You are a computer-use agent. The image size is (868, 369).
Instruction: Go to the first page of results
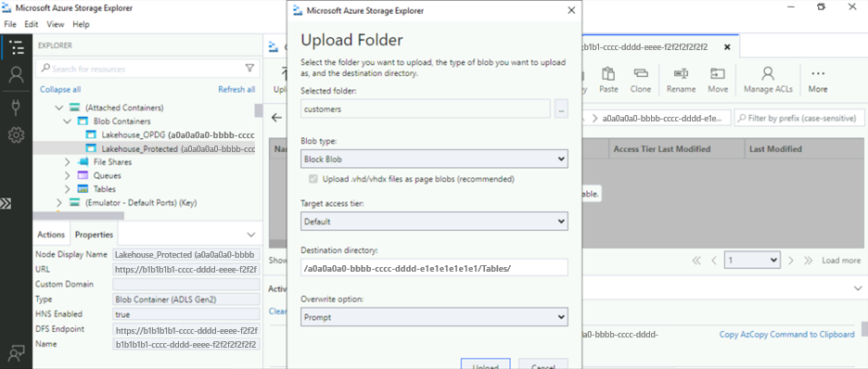[x=696, y=260]
